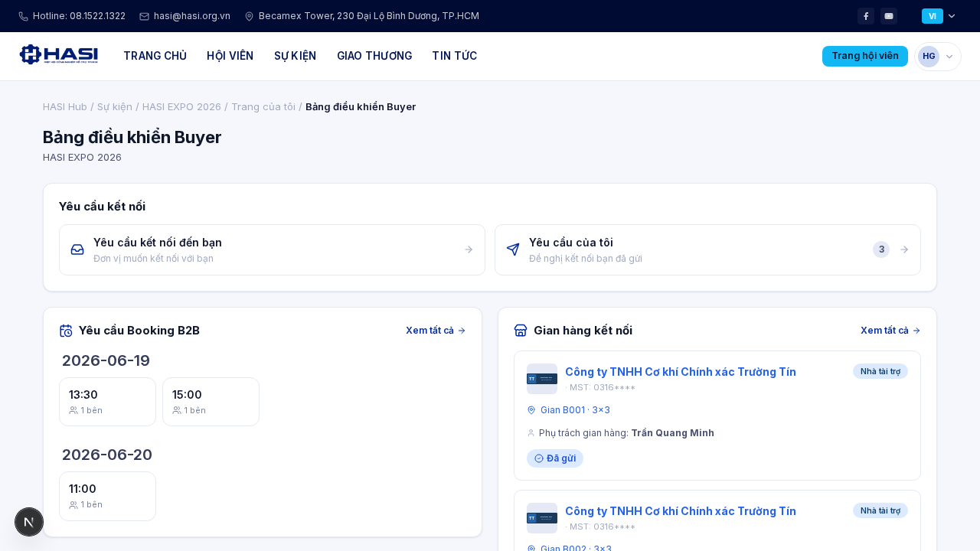Click the Hotline: 08.1522.1322 text

[x=79, y=16]
